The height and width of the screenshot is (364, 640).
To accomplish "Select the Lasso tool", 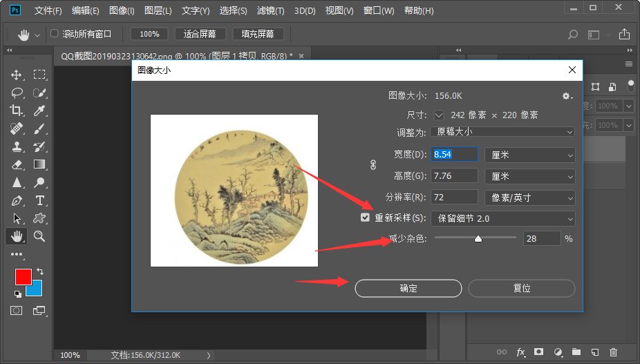I will click(17, 93).
